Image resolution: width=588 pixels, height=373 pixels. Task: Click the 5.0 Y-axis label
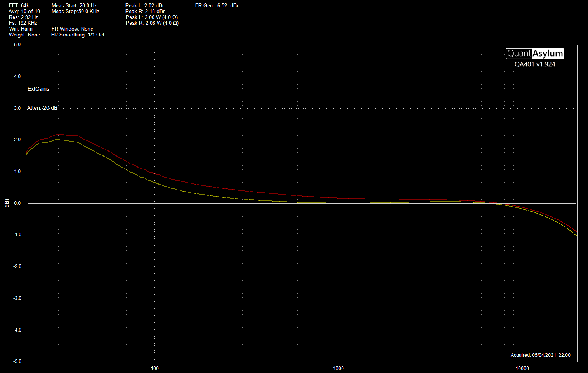tap(17, 45)
